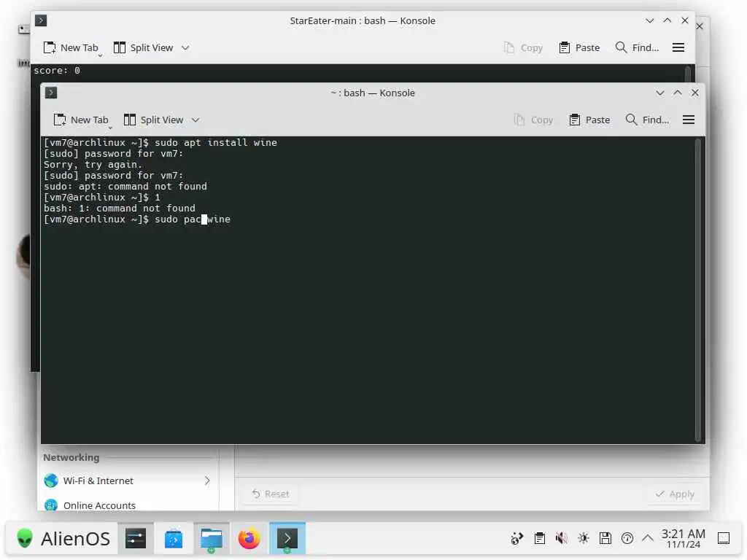Screen dimensions: 747x560
Task: Click Paste in StarEater-main Konsole toolbar
Action: point(579,47)
